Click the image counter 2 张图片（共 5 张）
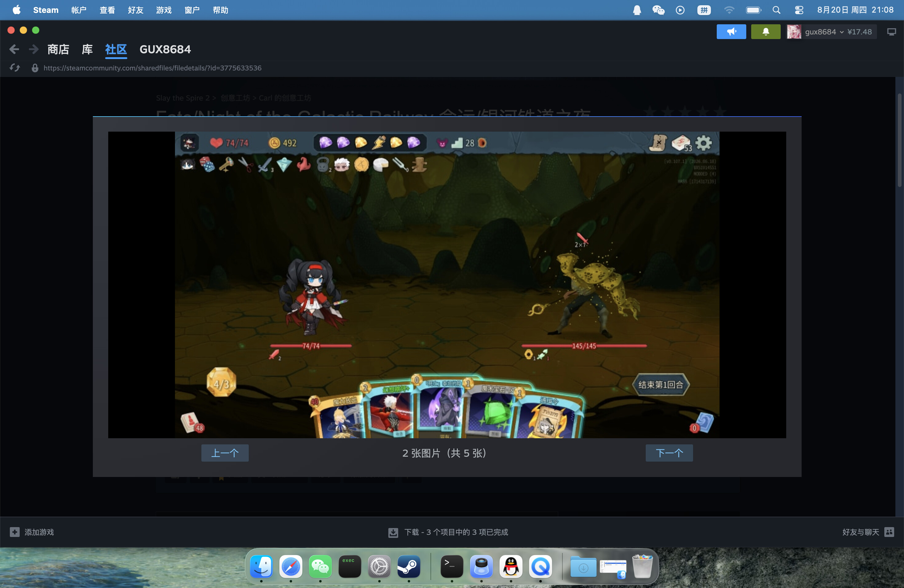Image resolution: width=904 pixels, height=588 pixels. 445,453
